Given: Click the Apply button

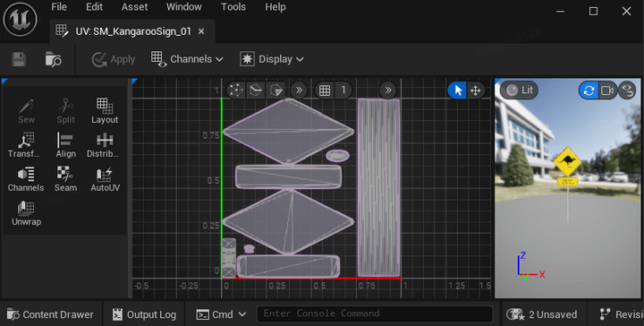Looking at the screenshot, I should coord(114,59).
